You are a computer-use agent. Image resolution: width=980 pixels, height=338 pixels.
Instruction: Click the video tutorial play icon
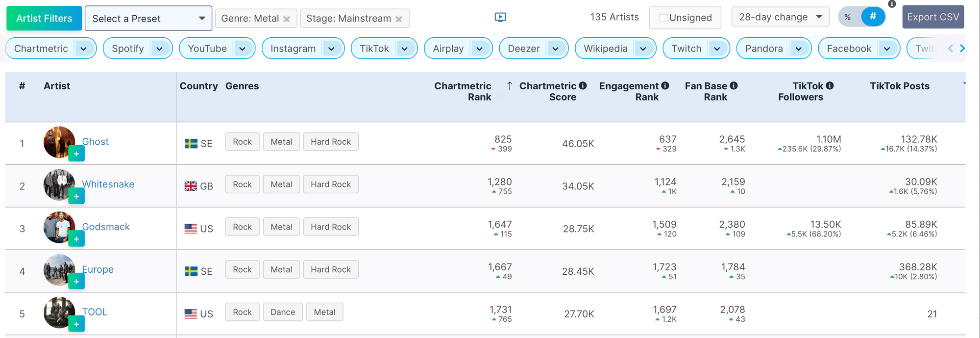[500, 18]
